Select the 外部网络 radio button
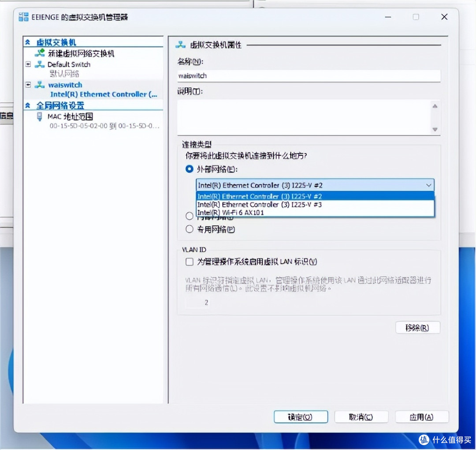The height and width of the screenshot is (450, 476). [190, 169]
